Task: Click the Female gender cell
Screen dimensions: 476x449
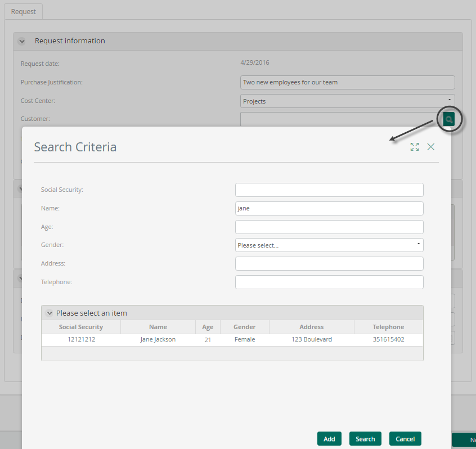Action: pyautogui.click(x=245, y=339)
